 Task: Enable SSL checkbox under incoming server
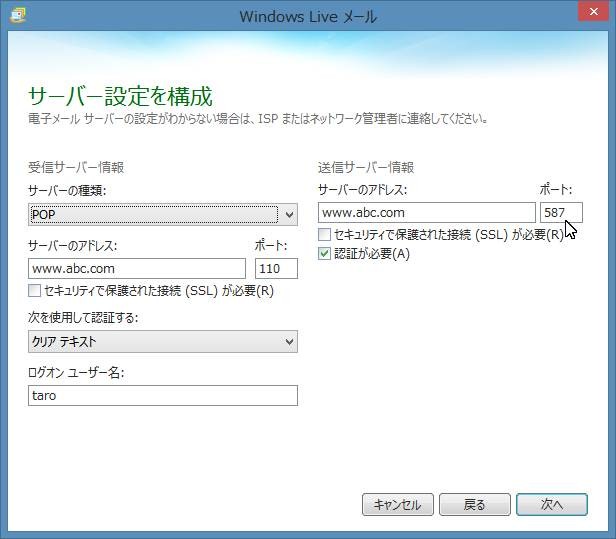click(x=34, y=291)
